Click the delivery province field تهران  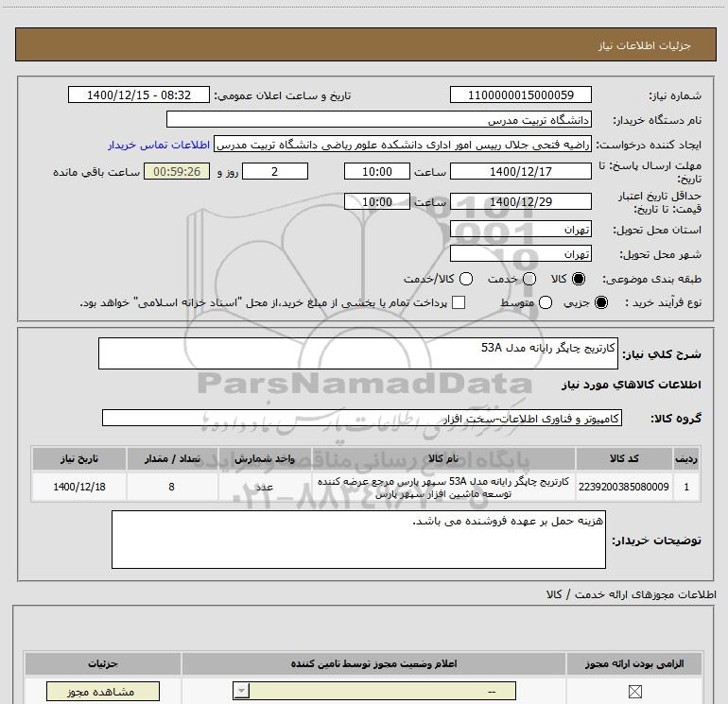pos(520,230)
